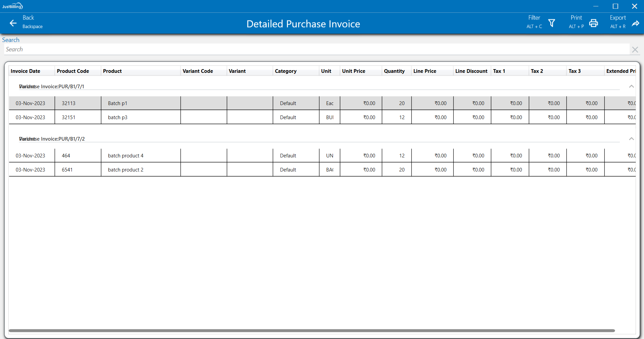Maximize the application window
The height and width of the screenshot is (339, 644).
point(615,6)
